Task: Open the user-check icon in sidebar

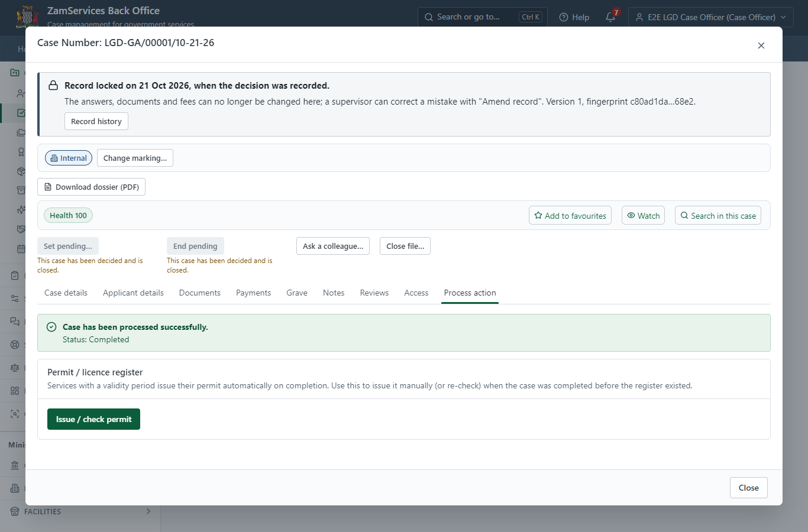Action: [x=21, y=93]
